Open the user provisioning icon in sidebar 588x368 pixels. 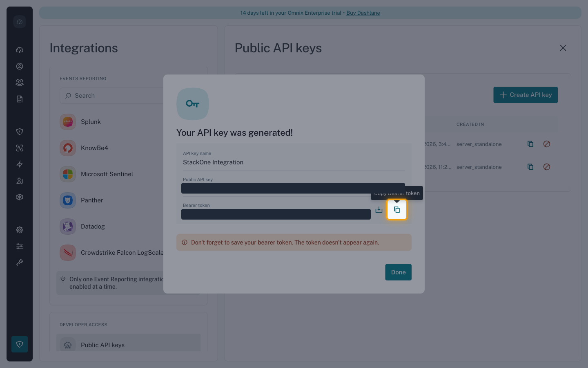point(20,181)
